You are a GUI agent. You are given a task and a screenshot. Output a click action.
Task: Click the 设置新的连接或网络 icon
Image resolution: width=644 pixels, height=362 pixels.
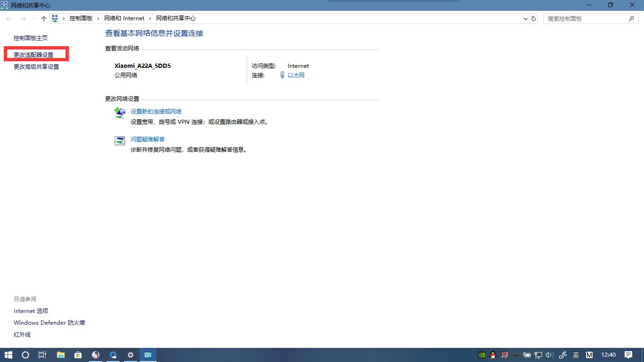[x=120, y=113]
